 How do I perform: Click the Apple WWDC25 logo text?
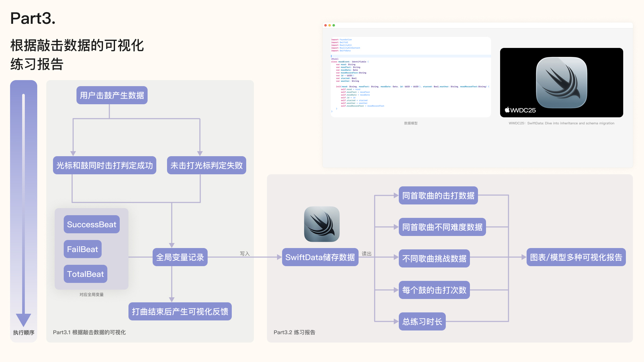tap(520, 110)
